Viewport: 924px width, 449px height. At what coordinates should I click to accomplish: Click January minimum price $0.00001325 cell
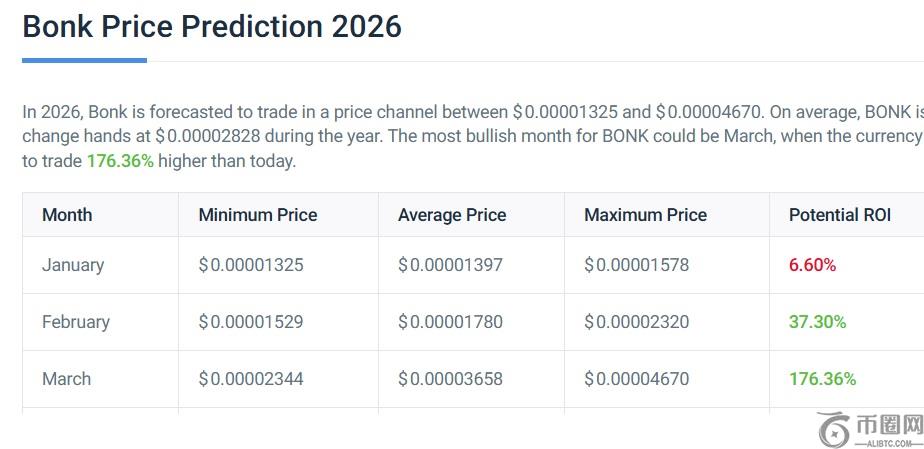pyautogui.click(x=251, y=265)
